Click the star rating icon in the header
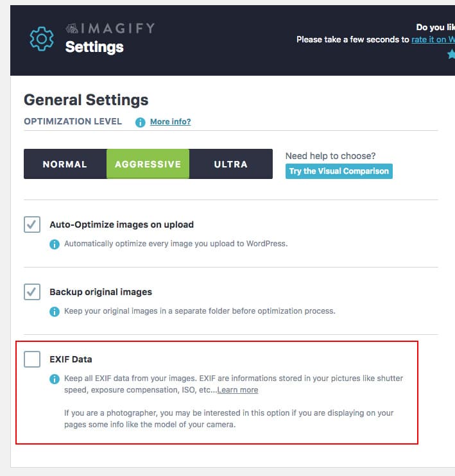 coord(451,55)
